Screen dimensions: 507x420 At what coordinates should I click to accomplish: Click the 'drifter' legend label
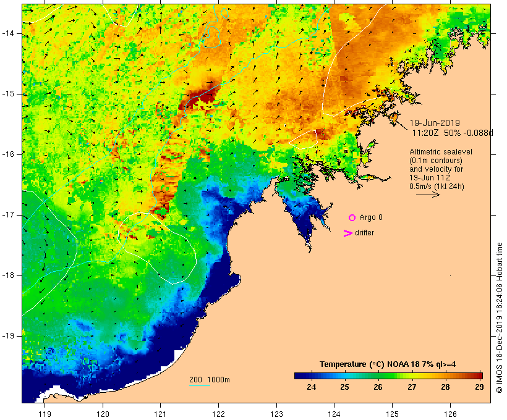click(x=364, y=233)
